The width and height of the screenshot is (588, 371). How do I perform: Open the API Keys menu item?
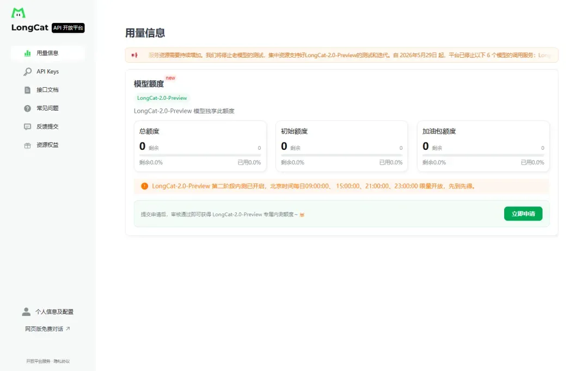point(47,72)
